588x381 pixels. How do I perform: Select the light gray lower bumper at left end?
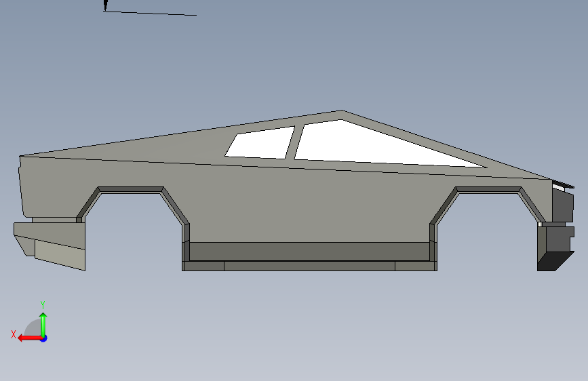[60, 255]
